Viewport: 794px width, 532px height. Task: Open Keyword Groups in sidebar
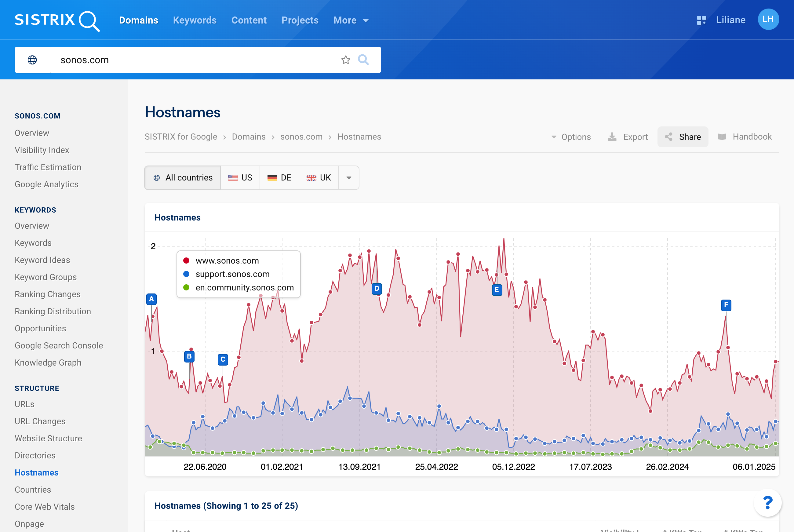(x=46, y=277)
